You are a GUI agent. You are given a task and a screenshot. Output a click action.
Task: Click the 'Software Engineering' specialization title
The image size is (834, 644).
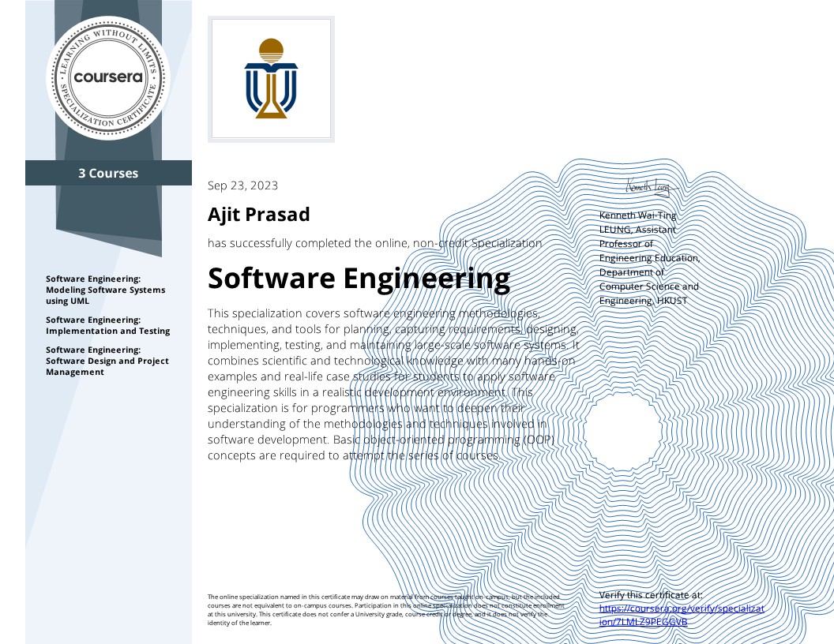tap(359, 279)
